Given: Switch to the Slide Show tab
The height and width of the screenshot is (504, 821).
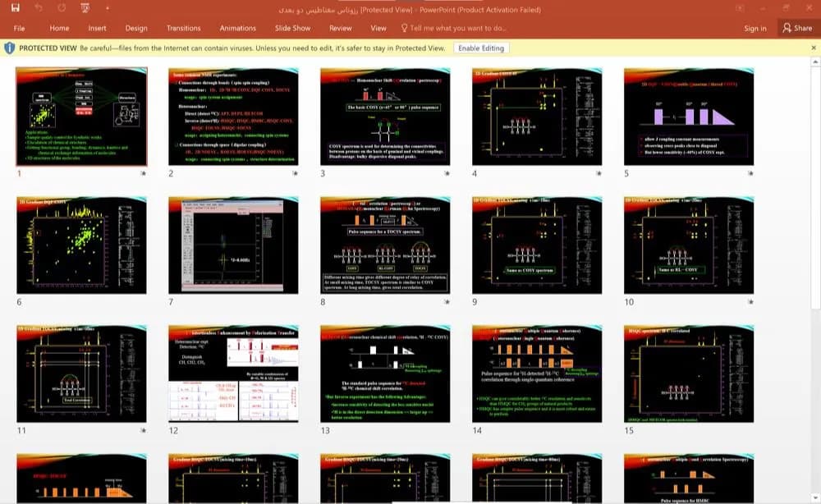Looking at the screenshot, I should pos(293,28).
